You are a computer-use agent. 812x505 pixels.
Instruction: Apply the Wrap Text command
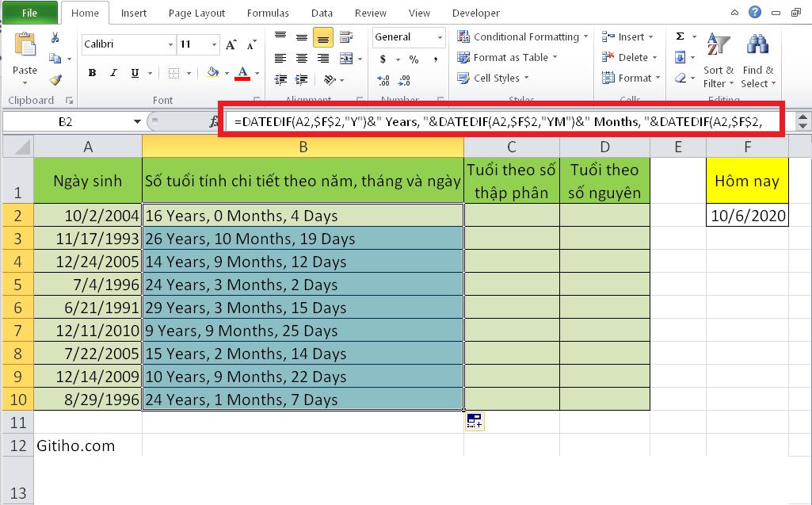click(345, 36)
